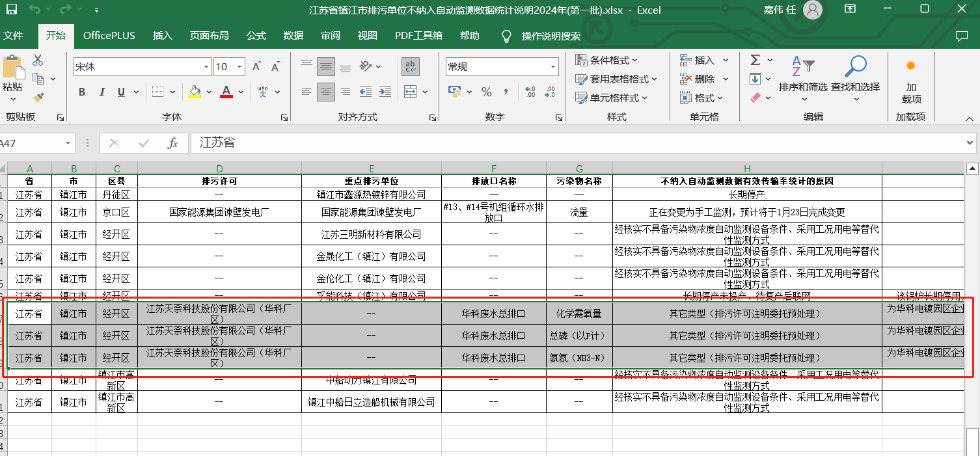Click the Fill down-arrow icon
980x456 pixels.
[755, 79]
